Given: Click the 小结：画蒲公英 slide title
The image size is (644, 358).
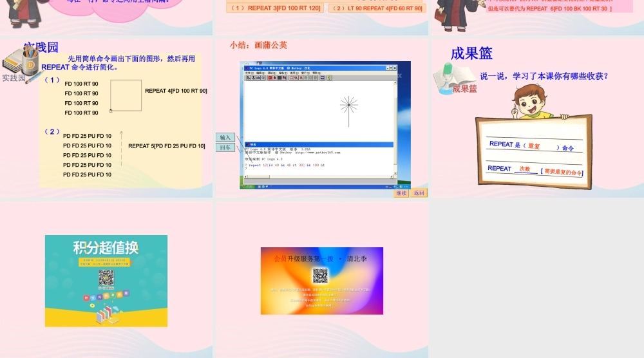Looking at the screenshot, I should 258,45.
